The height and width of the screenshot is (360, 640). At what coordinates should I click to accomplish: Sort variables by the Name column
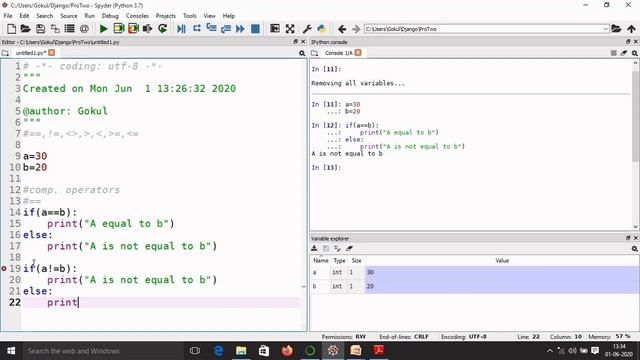(x=321, y=260)
